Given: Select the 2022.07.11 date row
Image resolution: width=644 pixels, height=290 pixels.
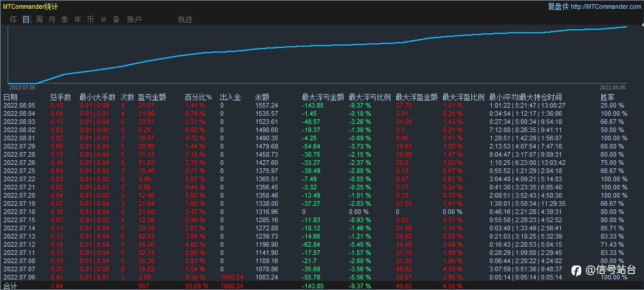Looking at the screenshot, I should 322,253.
